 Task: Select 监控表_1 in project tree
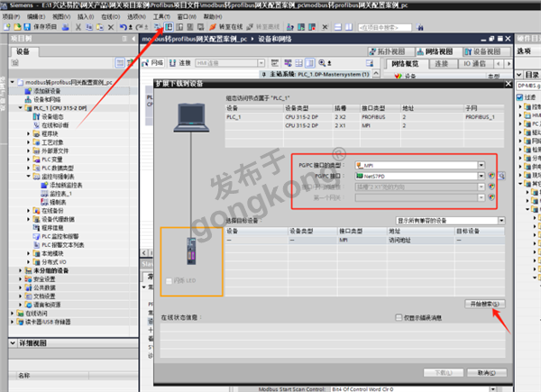(x=60, y=194)
